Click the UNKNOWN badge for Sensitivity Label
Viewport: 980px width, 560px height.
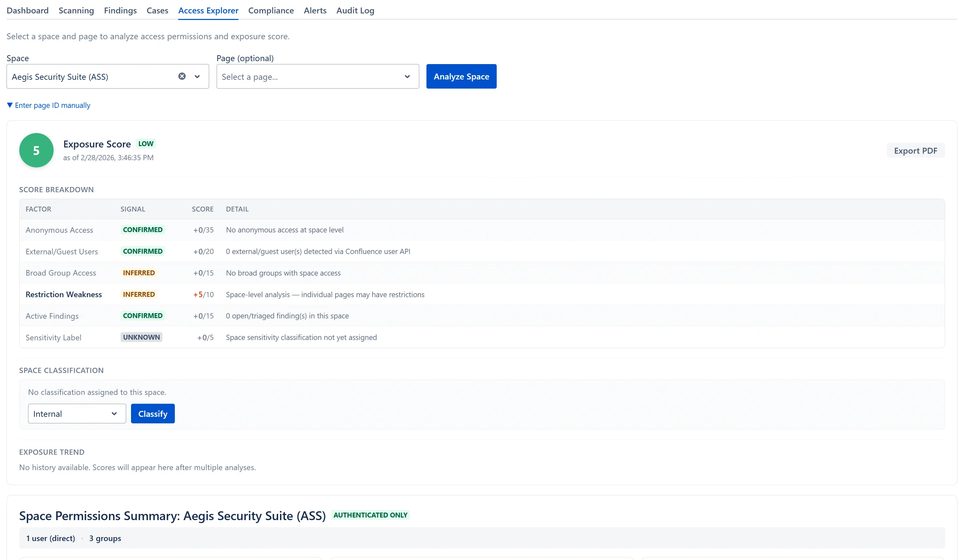(141, 337)
